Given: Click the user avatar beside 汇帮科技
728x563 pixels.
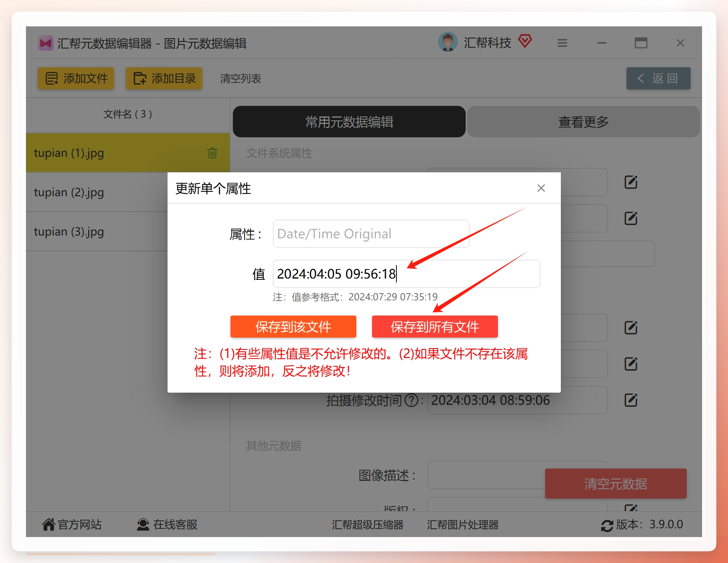Looking at the screenshot, I should [x=448, y=42].
